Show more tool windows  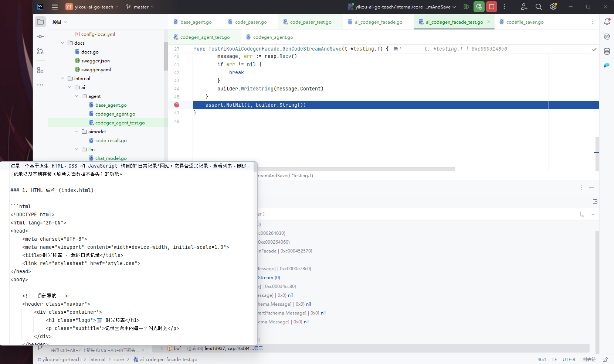click(40, 85)
